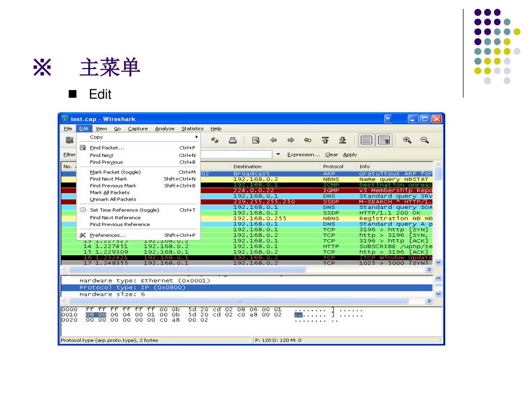This screenshot has width=532, height=399.
Task: Sort by the No. column header
Action: click(x=69, y=166)
